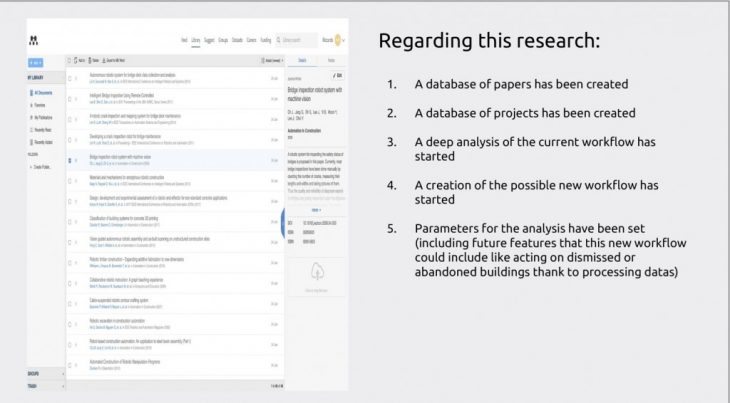Uncheck the 'Bridge inspection robot system' checkbox

tap(69, 159)
